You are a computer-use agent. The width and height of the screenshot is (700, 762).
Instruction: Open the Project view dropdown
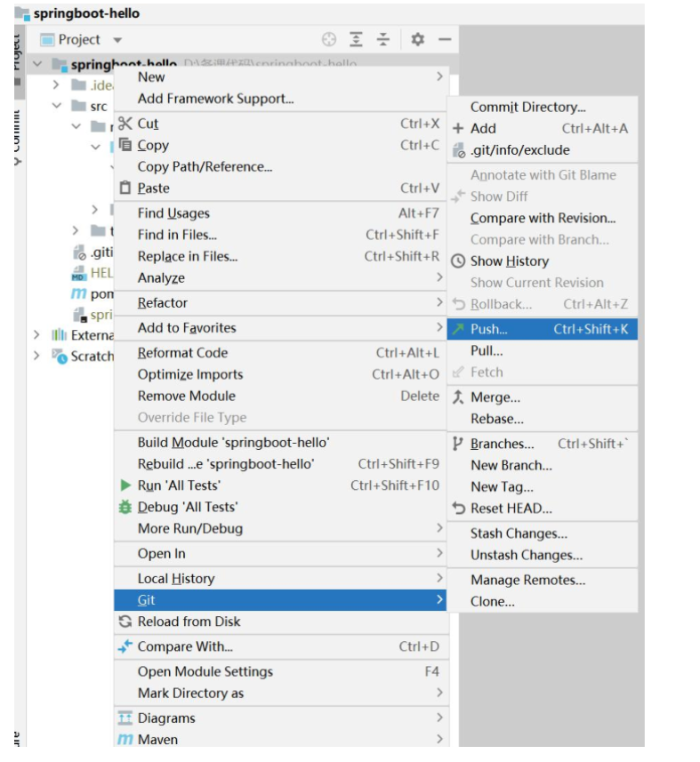click(117, 40)
